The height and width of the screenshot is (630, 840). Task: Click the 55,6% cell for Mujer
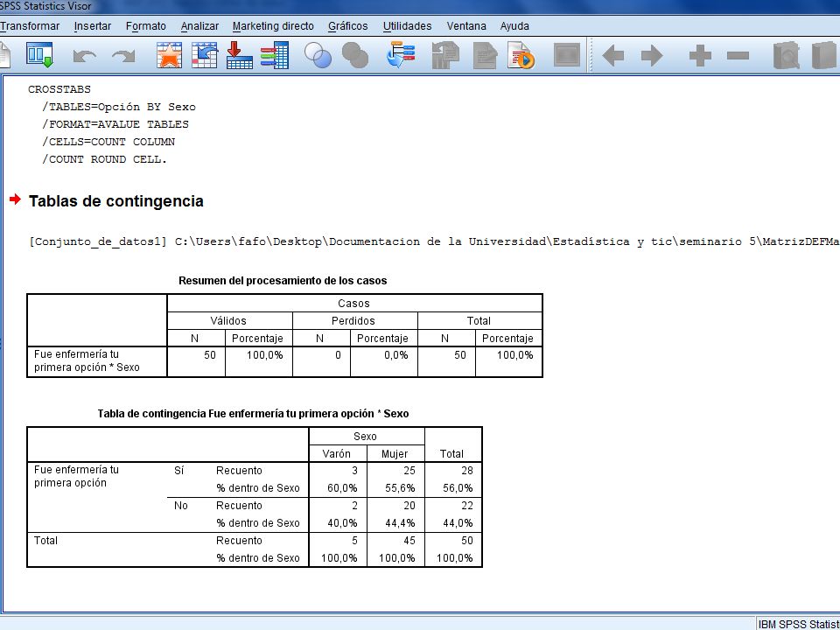[x=400, y=488]
